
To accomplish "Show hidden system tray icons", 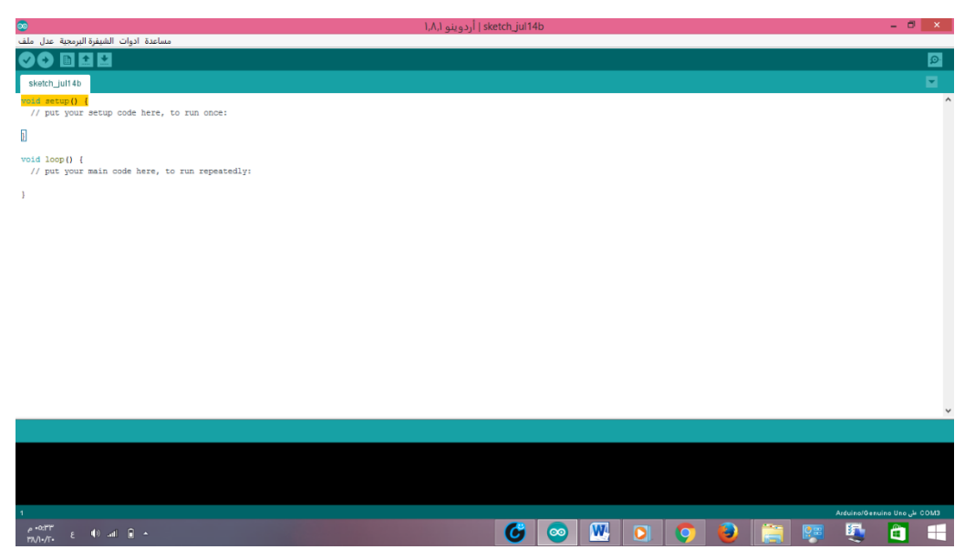I will click(145, 534).
